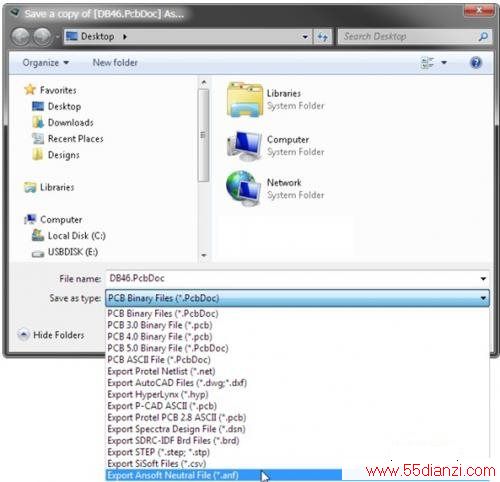The width and height of the screenshot is (500, 482).
Task: Expand the address bar dropdown arrow
Action: point(305,37)
